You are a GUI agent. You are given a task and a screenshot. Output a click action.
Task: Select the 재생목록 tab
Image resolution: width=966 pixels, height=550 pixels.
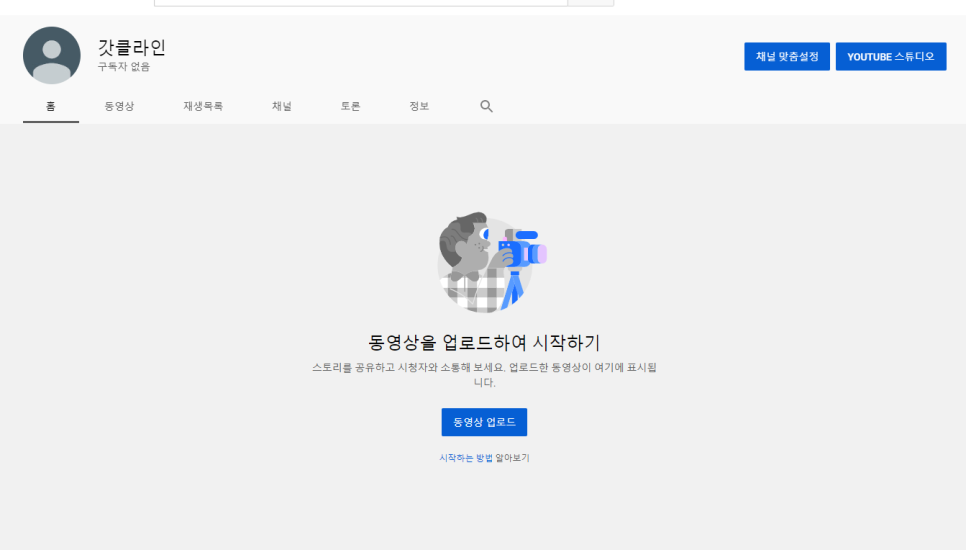203,106
